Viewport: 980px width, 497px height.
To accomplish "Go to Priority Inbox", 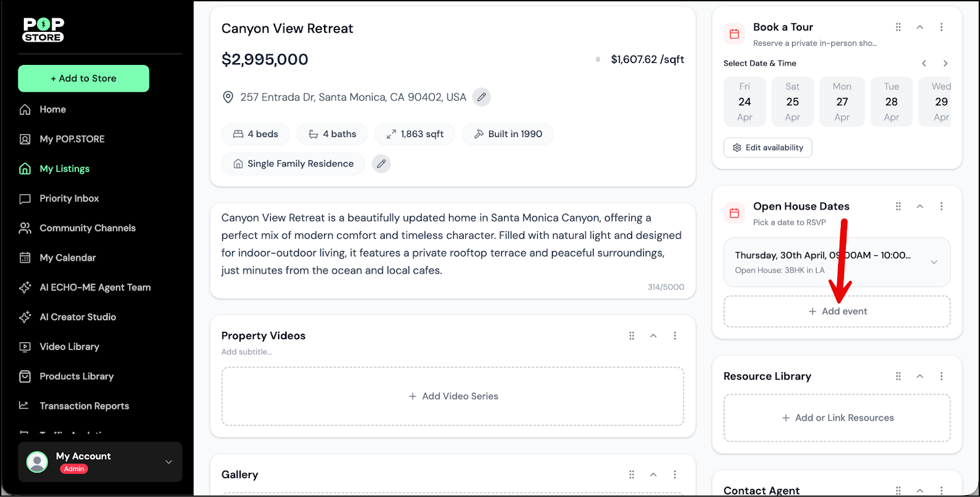I will 69,198.
